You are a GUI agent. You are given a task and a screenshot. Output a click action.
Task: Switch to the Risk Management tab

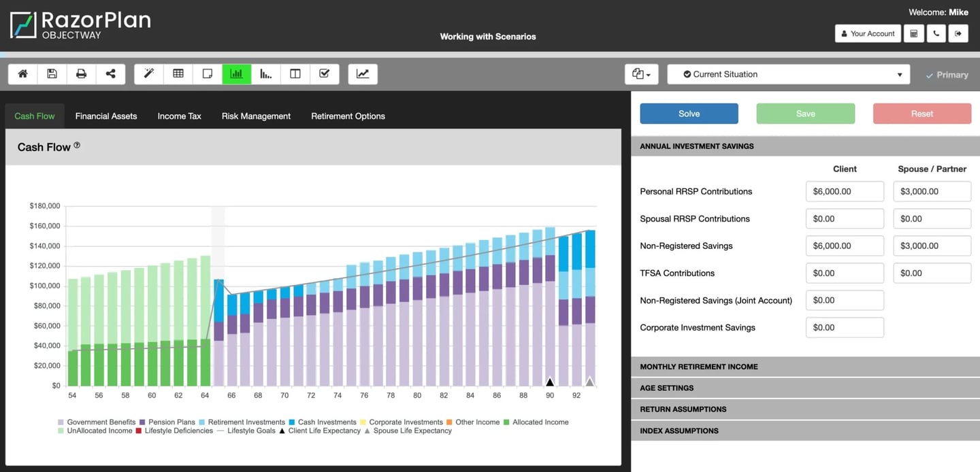pos(256,116)
